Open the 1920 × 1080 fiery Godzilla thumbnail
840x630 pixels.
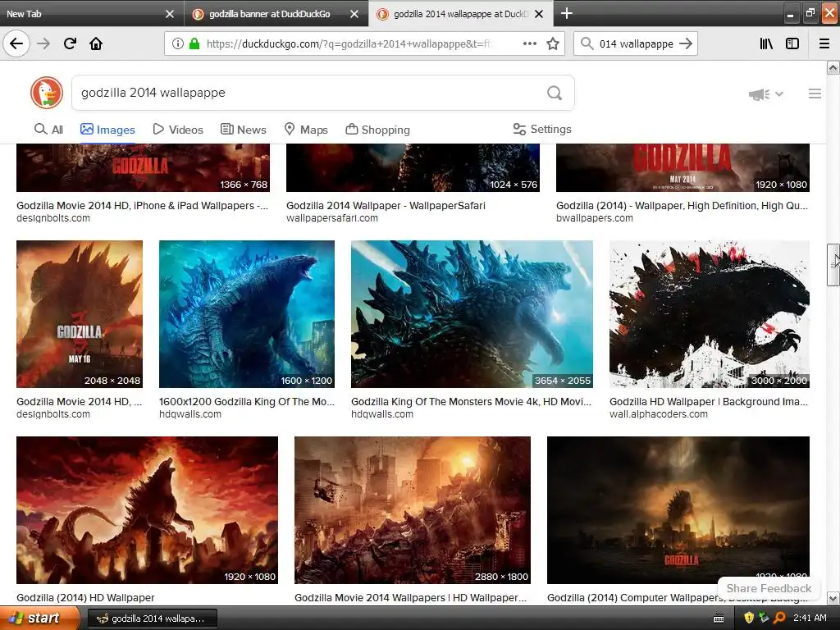[147, 510]
